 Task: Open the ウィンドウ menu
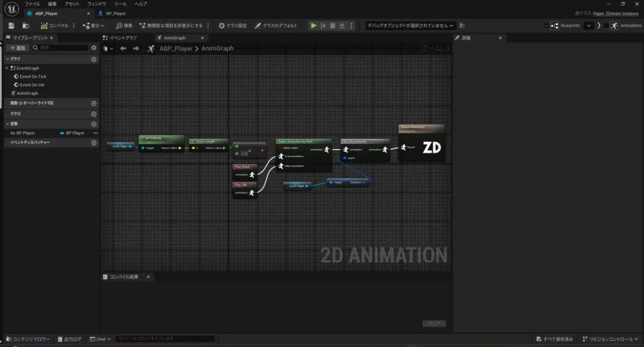96,4
